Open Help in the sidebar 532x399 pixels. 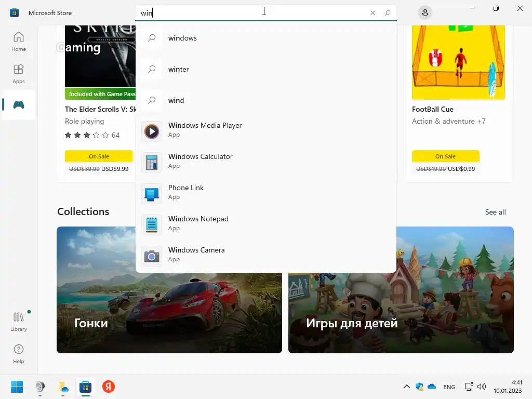(x=18, y=354)
